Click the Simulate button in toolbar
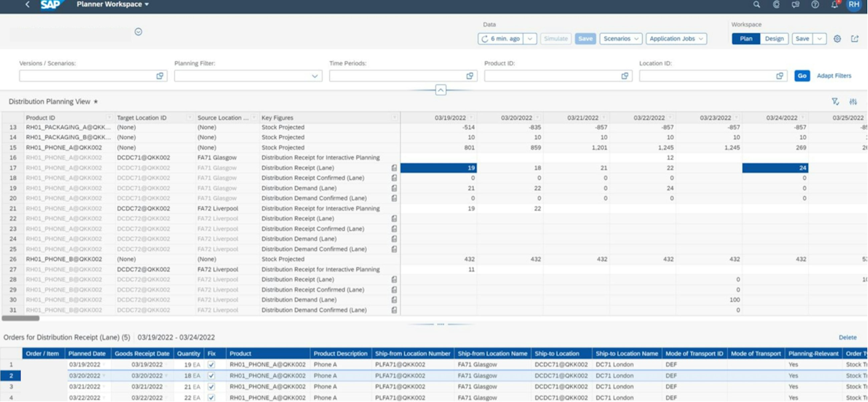Screen dimensions: 868x402 click(x=555, y=38)
